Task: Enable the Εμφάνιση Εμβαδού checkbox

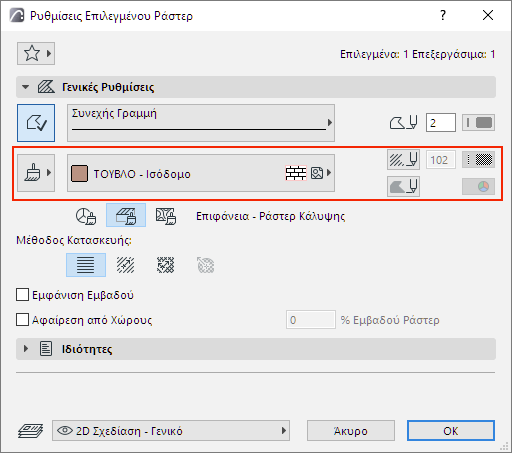Action: (x=22, y=295)
